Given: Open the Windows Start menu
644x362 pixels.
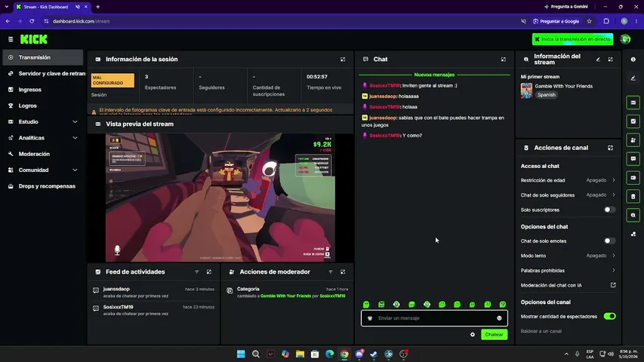Looking at the screenshot, I should coord(241,354).
